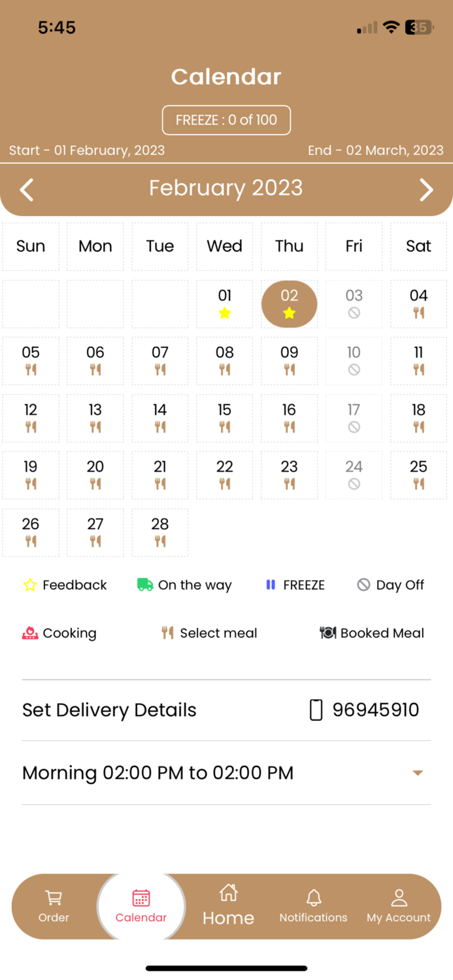Select date 28 in calendar

[x=160, y=532]
